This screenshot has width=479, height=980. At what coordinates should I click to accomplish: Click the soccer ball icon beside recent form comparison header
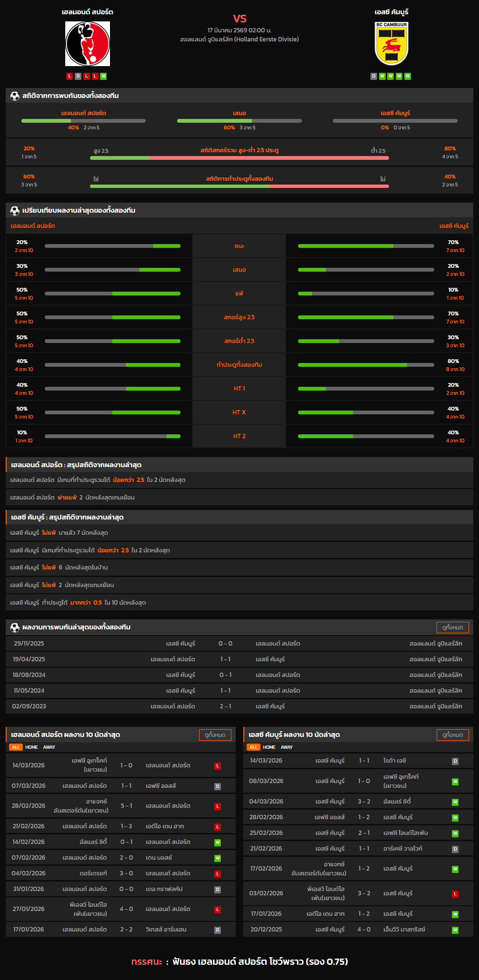tap(15, 211)
